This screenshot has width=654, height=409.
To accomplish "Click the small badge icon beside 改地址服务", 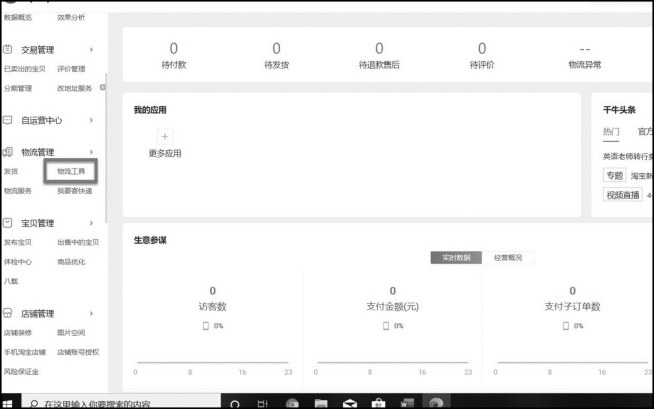I will (x=103, y=88).
